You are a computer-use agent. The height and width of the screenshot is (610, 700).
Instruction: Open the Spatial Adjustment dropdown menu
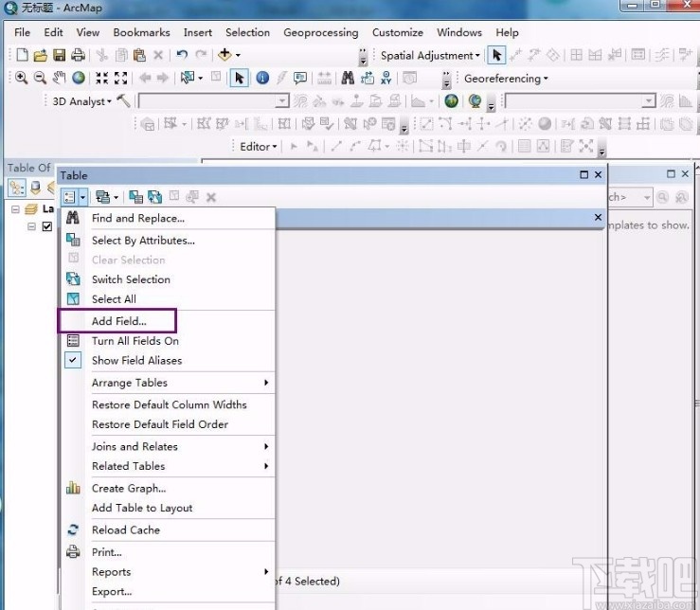point(430,55)
